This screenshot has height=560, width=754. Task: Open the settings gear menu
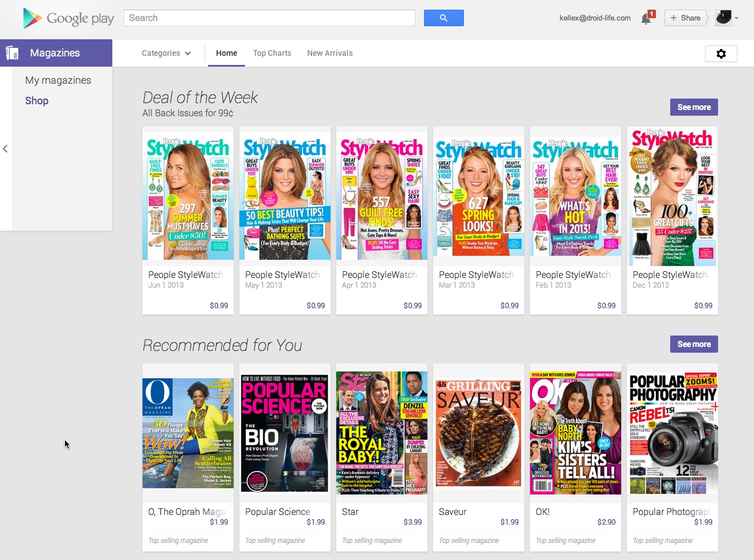721,54
